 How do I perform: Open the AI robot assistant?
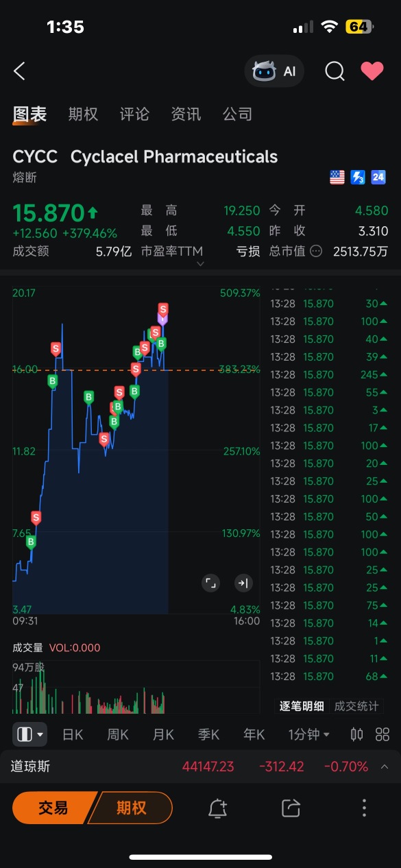(x=274, y=71)
